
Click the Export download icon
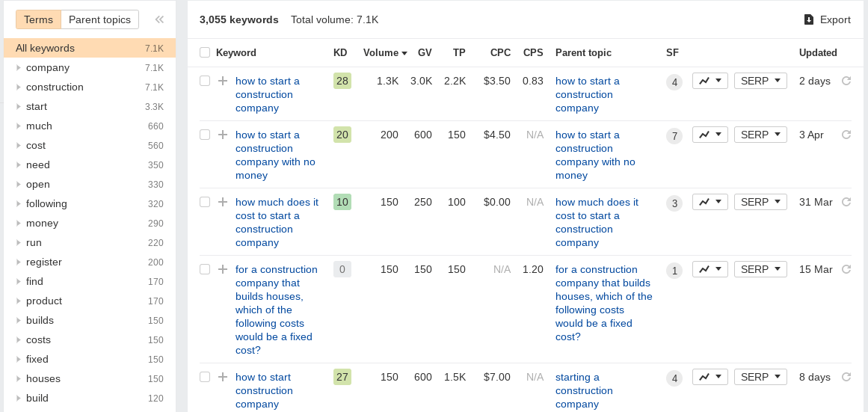(x=809, y=20)
